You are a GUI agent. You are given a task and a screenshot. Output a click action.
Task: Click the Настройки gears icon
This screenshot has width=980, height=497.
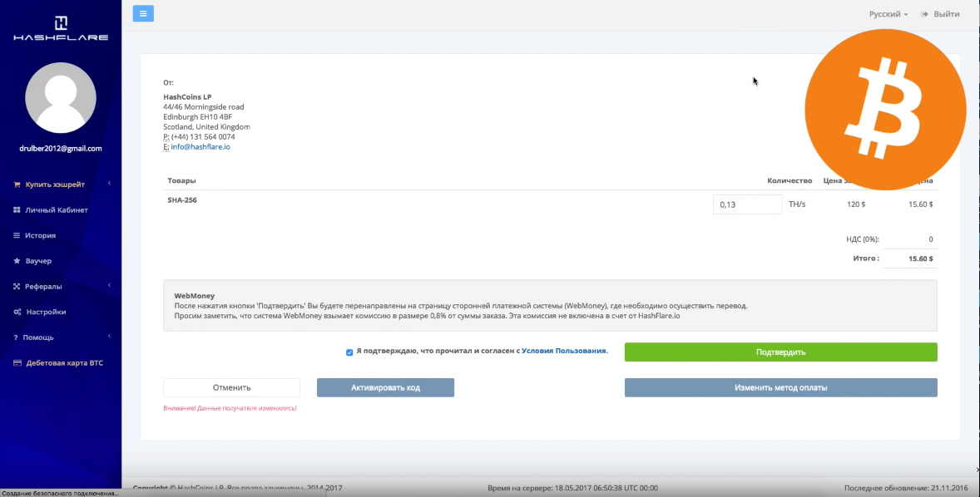tap(17, 312)
